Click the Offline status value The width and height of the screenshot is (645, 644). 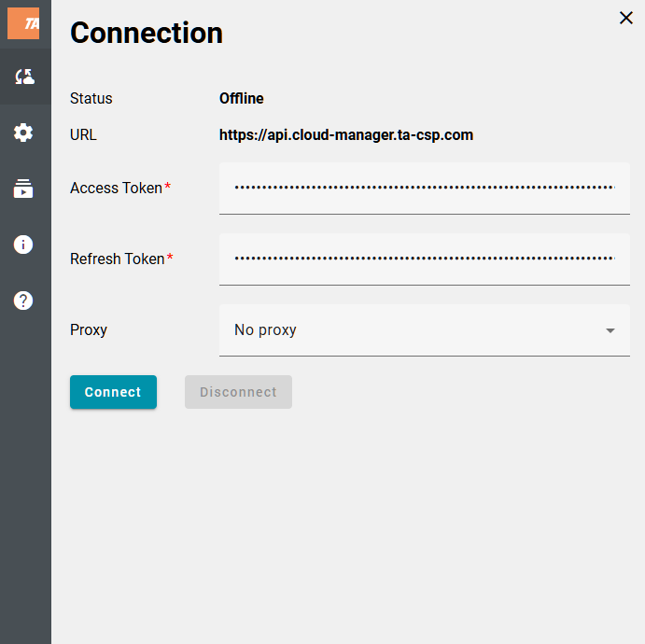pyautogui.click(x=241, y=99)
